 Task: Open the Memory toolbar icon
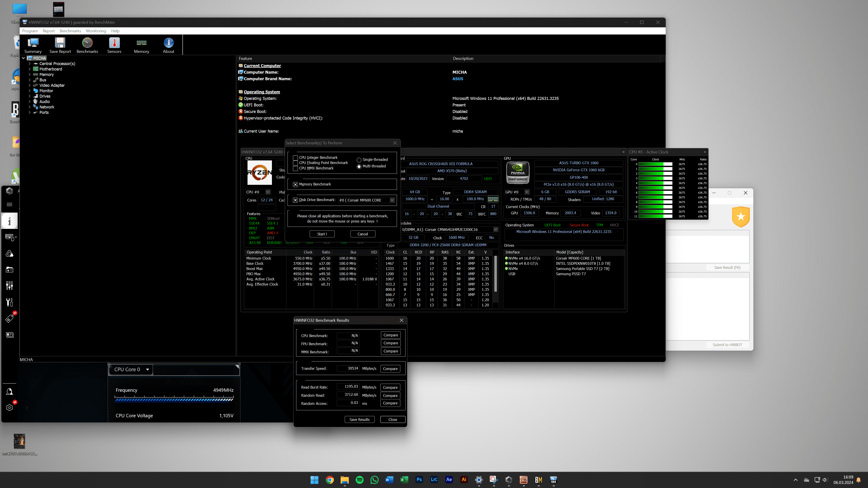[142, 45]
